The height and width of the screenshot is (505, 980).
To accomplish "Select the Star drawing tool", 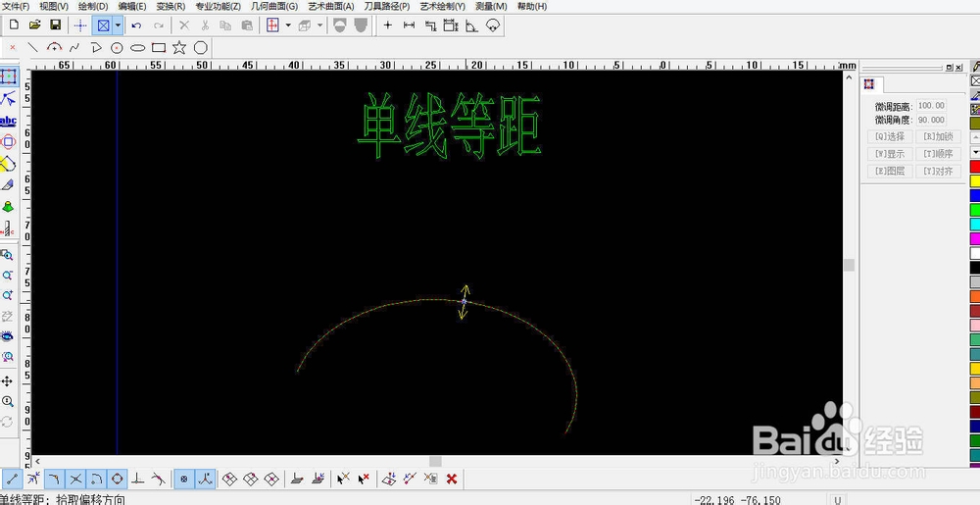I will [179, 47].
